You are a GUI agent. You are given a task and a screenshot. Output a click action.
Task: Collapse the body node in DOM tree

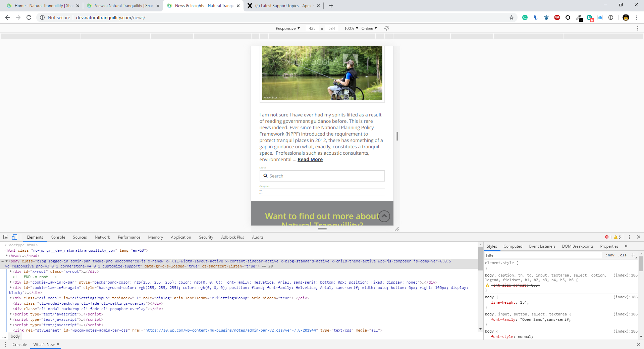coord(6,261)
